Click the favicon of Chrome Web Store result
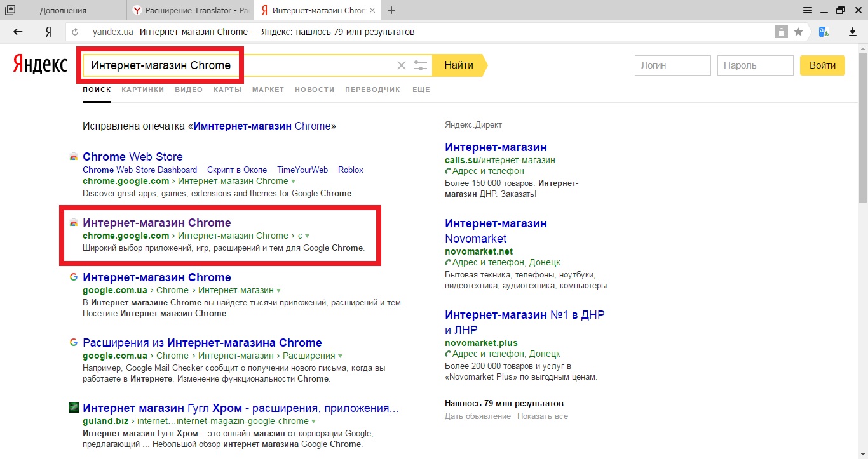The height and width of the screenshot is (459, 868). [x=74, y=157]
